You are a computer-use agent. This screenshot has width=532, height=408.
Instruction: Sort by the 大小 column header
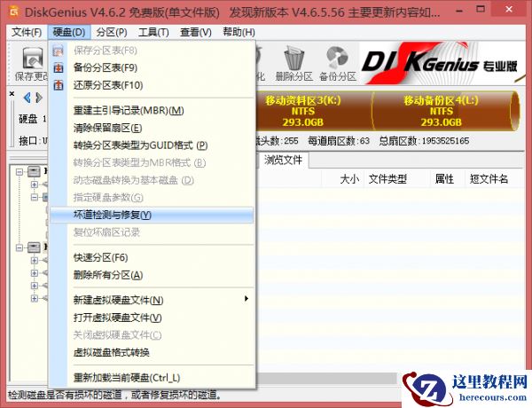[342, 179]
